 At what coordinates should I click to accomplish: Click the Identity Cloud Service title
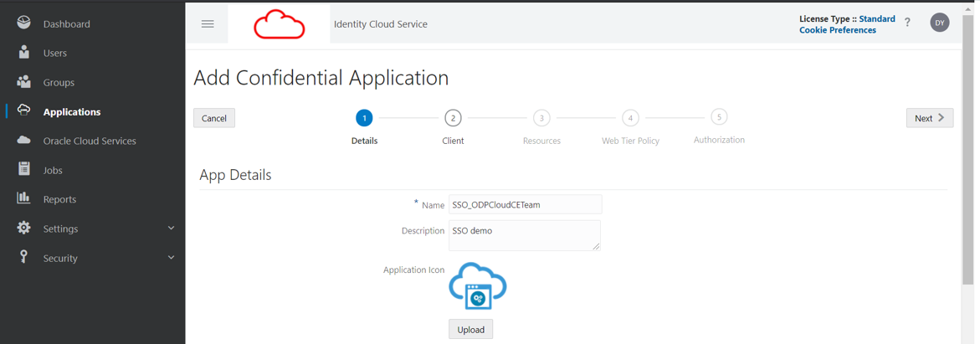(381, 23)
